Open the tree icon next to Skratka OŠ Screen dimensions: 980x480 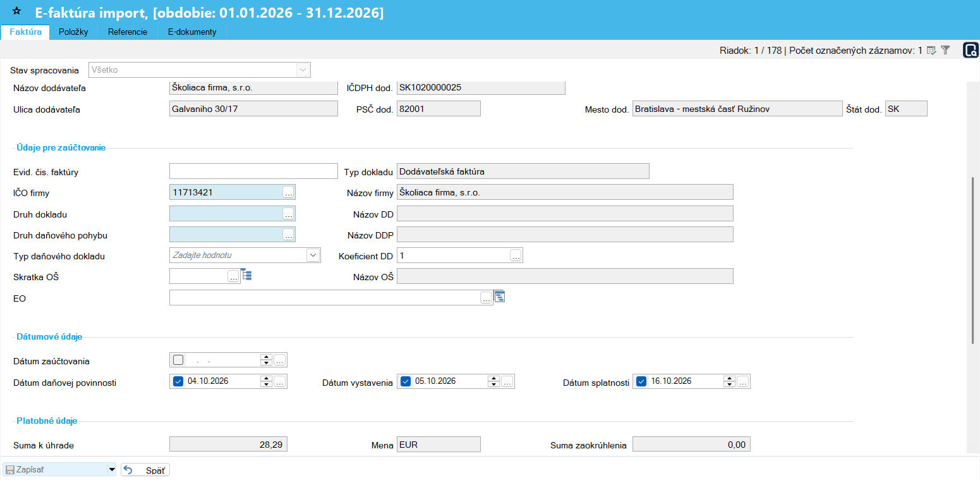tap(246, 275)
